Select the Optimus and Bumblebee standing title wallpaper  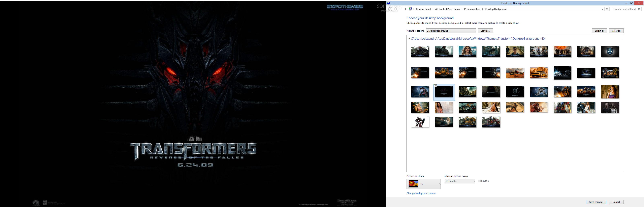pos(610,73)
